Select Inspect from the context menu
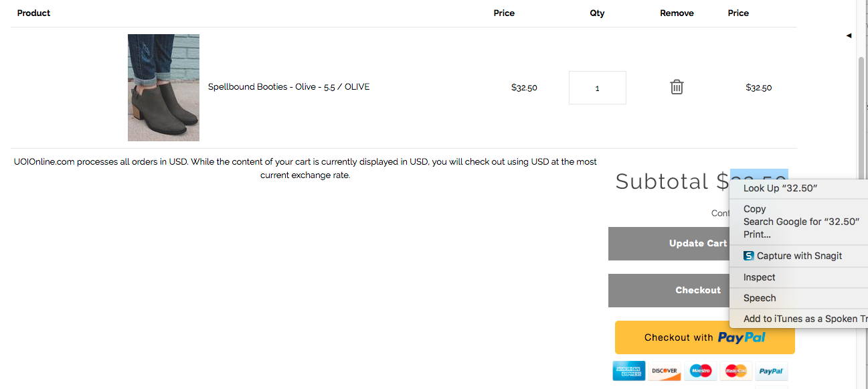 pos(759,277)
